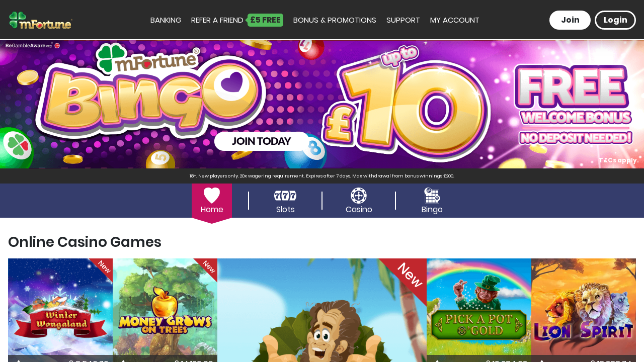The height and width of the screenshot is (362, 644).
Task: Open Refer a Friend link
Action: tap(217, 20)
